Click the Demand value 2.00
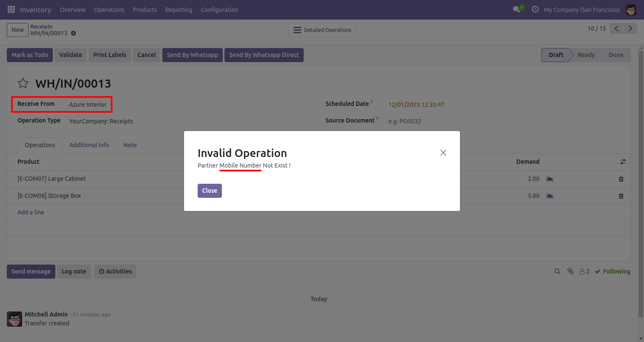This screenshot has height=342, width=644. [x=533, y=179]
